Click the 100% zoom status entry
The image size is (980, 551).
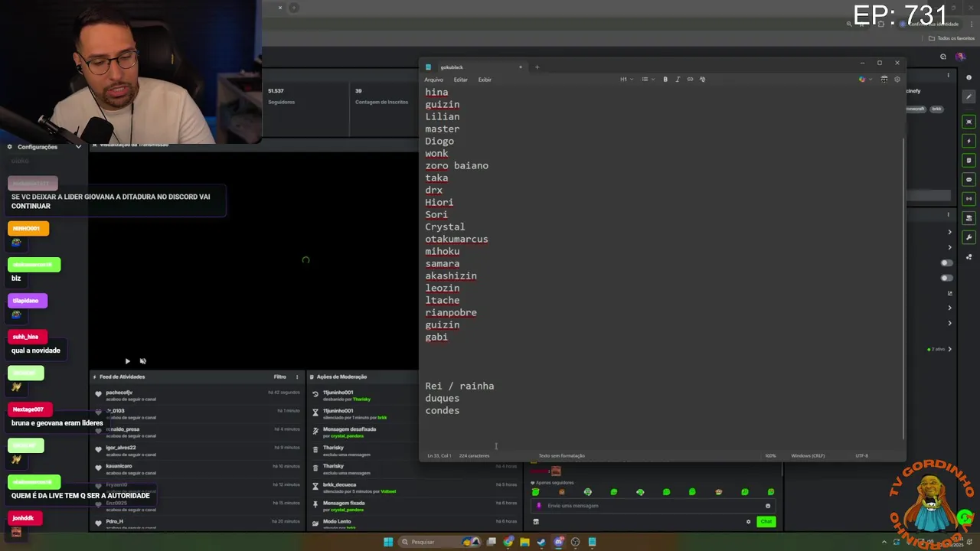tap(770, 456)
